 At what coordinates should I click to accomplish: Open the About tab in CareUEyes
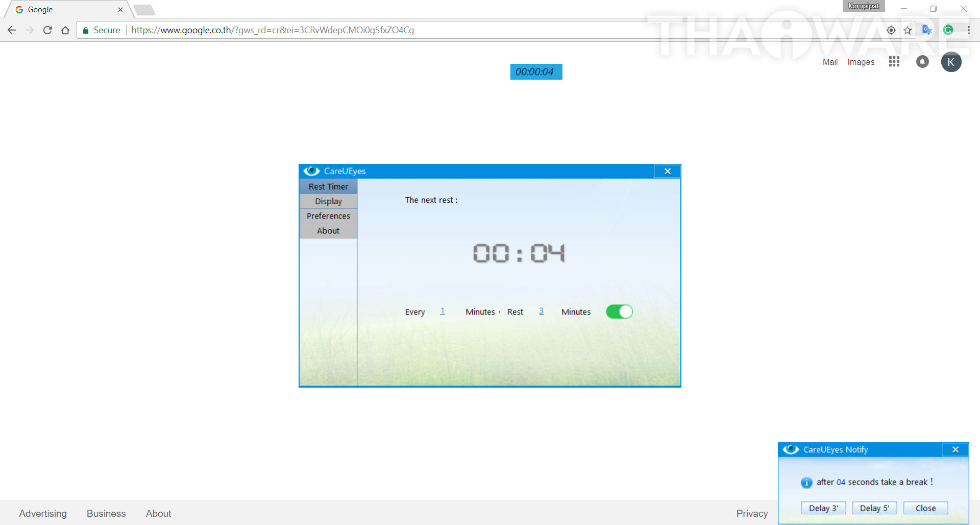[x=328, y=231]
